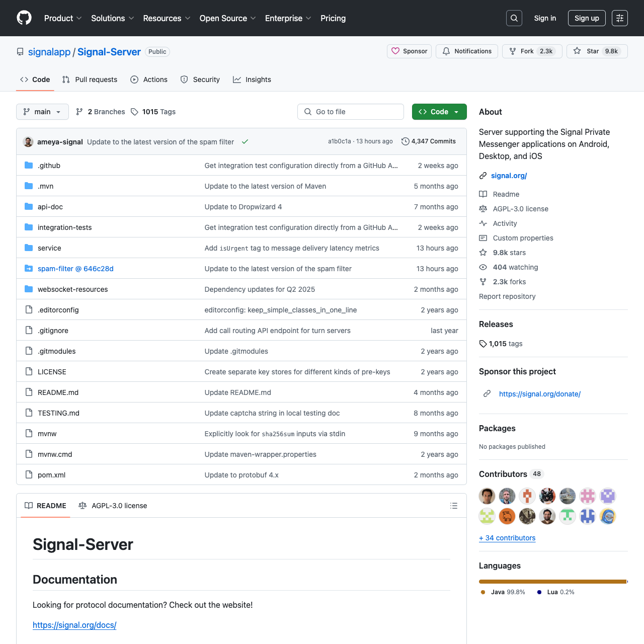The height and width of the screenshot is (644, 644).
Task: Click the spam-filter submodule icon
Action: tap(29, 269)
